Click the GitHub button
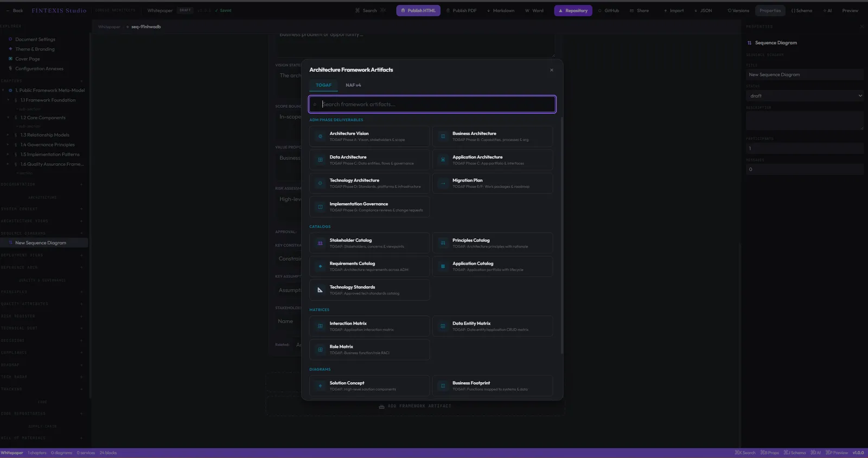This screenshot has height=458, width=868. [608, 10]
